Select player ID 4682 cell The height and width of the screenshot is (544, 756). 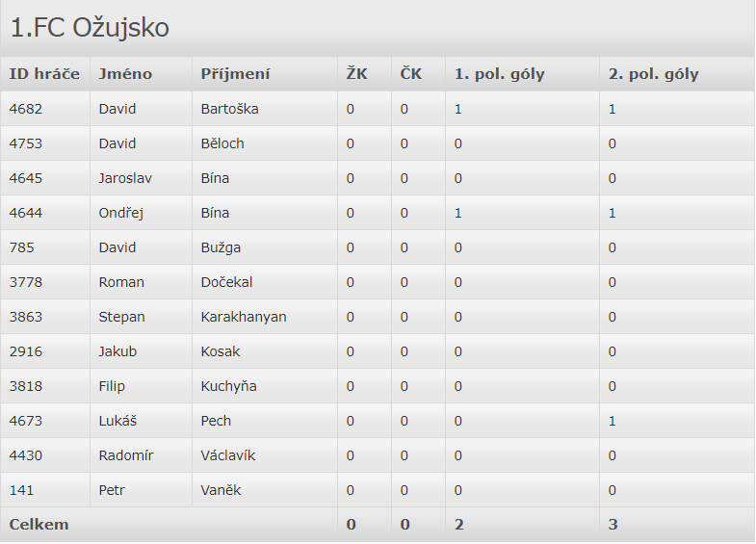pyautogui.click(x=26, y=109)
